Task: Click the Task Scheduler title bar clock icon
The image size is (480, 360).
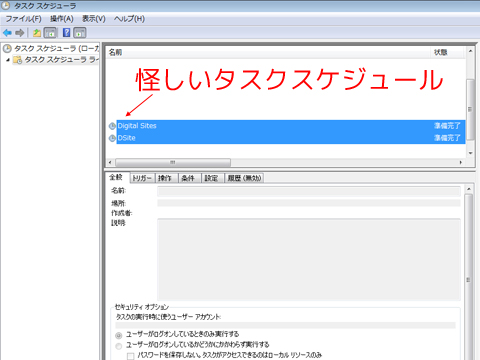Action: (x=6, y=6)
